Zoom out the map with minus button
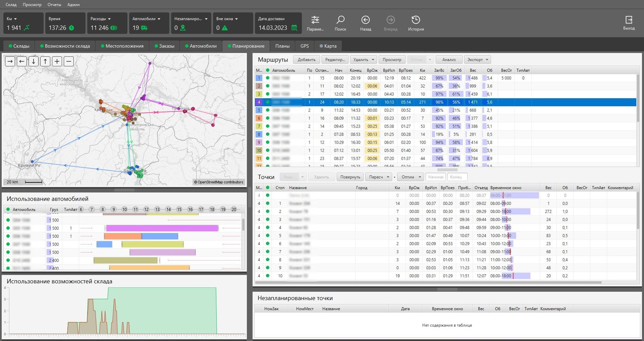644x341 pixels. (x=69, y=61)
